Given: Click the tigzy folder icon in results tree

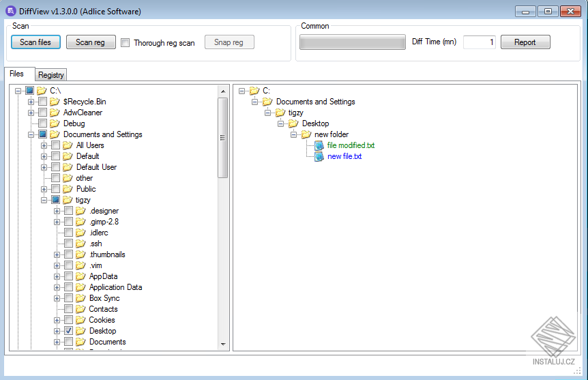Looking at the screenshot, I should point(280,113).
